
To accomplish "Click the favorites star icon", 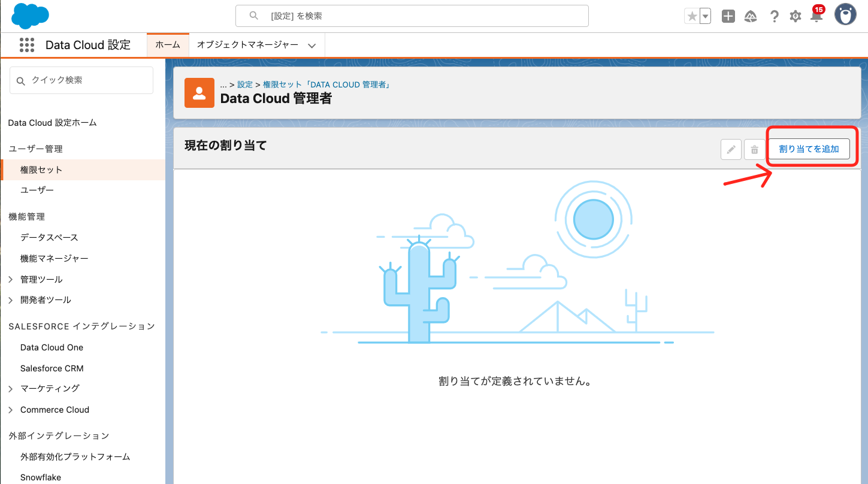I will 692,17.
